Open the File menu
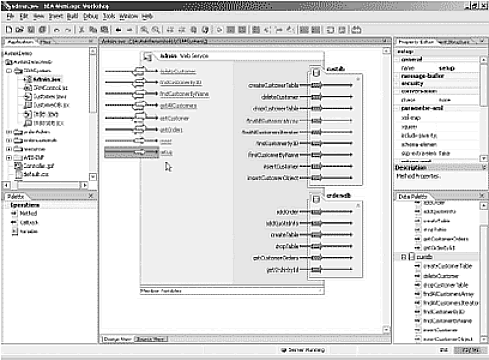The width and height of the screenshot is (489, 360). click(x=10, y=16)
